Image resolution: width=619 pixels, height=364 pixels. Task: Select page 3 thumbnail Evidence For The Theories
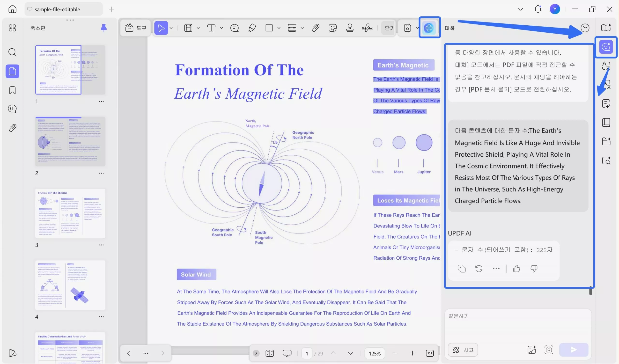70,213
